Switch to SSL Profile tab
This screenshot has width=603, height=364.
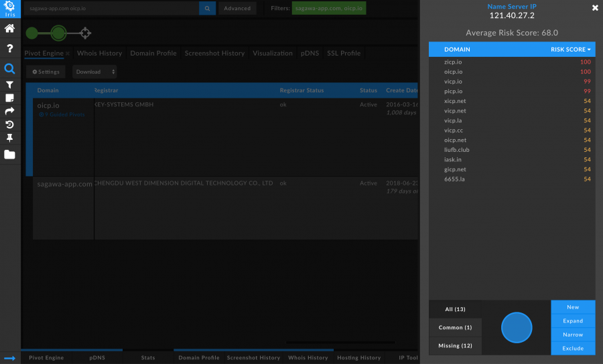click(x=344, y=53)
